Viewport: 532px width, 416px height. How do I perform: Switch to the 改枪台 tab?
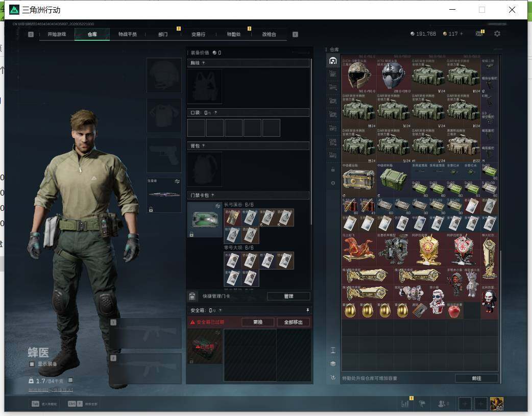269,34
